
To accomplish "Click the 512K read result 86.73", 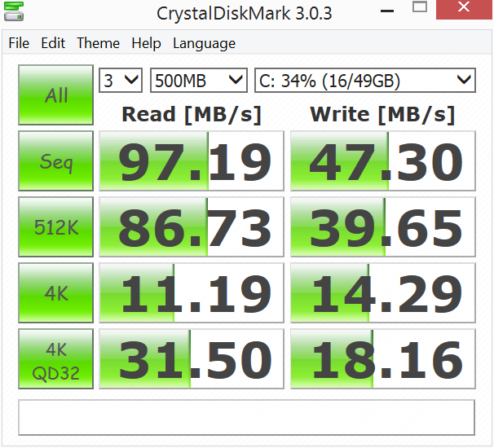I will [x=192, y=227].
